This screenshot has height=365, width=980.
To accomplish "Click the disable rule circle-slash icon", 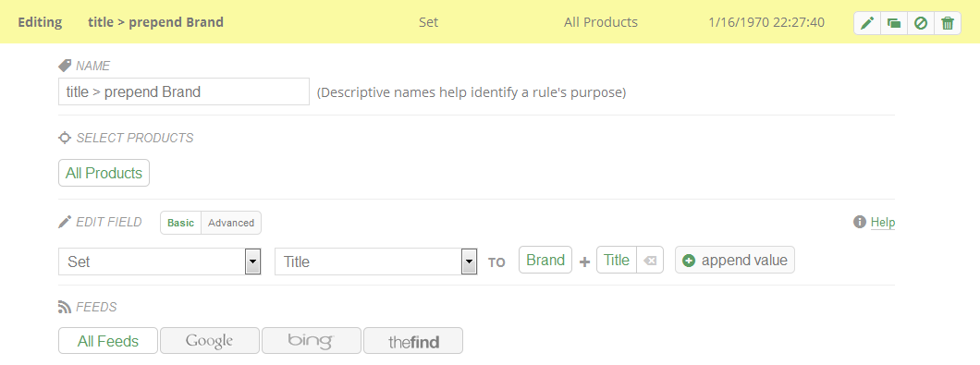I will click(921, 24).
